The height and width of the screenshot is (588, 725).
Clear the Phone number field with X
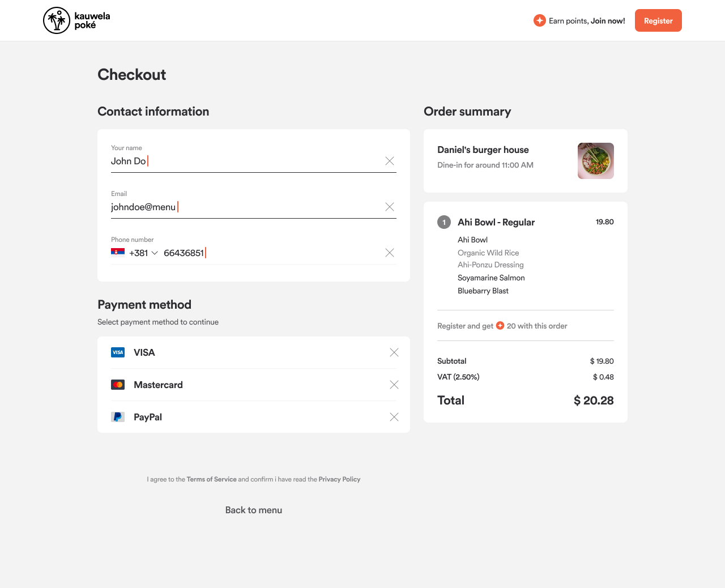(390, 253)
